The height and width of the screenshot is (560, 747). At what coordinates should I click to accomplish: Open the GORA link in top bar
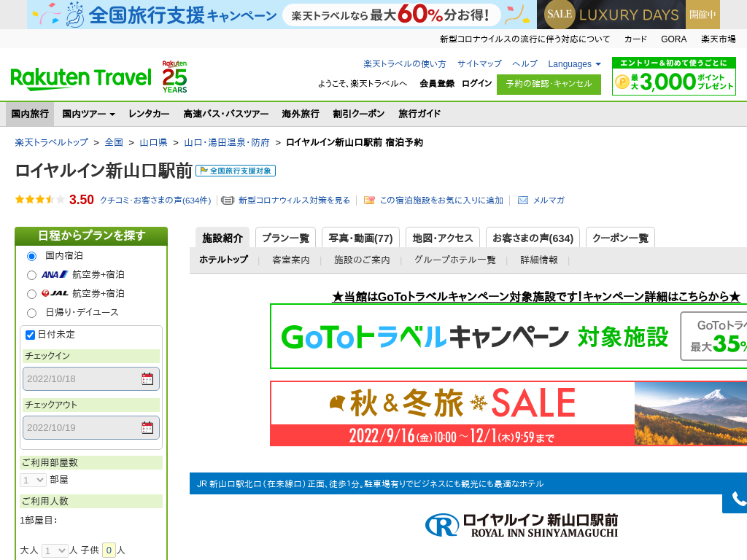click(x=673, y=39)
